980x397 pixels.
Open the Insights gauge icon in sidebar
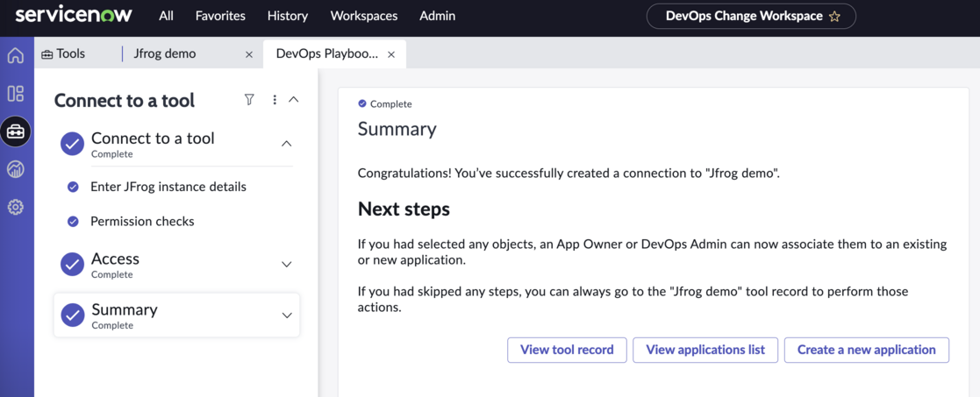(16, 169)
